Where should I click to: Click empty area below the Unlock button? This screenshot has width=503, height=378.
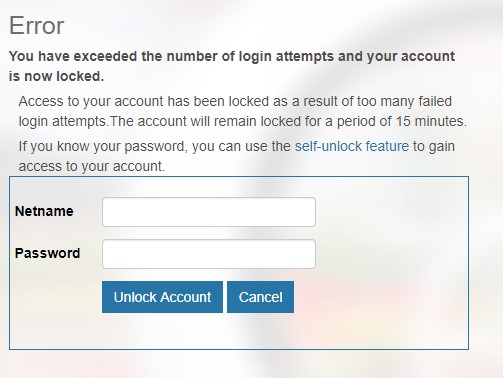[x=162, y=331]
